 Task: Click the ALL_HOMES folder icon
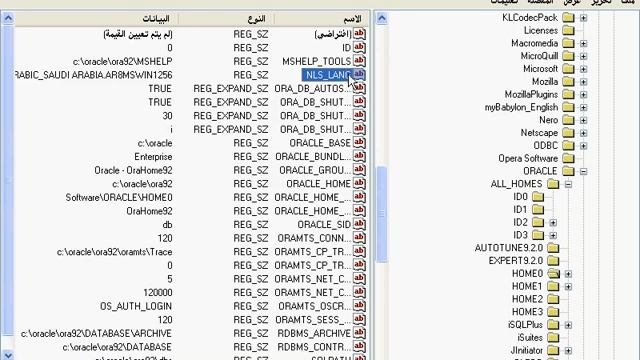point(553,184)
